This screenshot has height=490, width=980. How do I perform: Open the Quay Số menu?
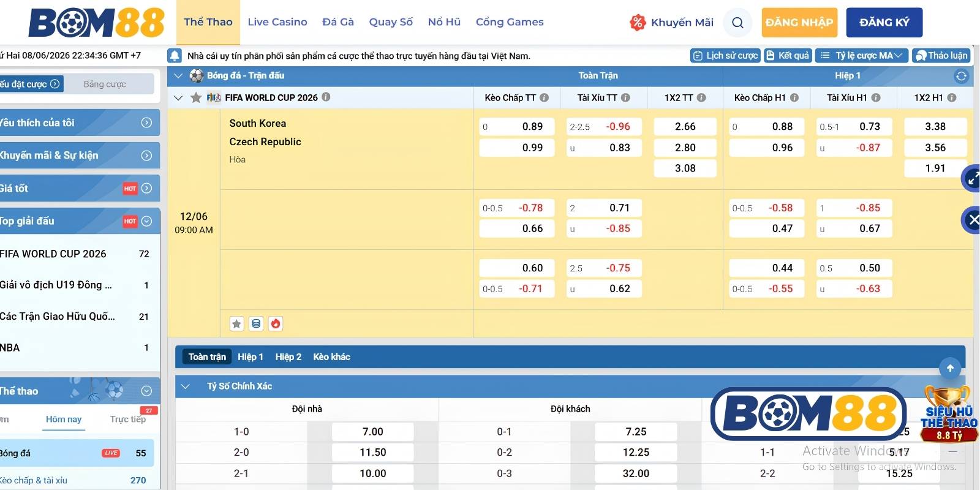(x=391, y=22)
